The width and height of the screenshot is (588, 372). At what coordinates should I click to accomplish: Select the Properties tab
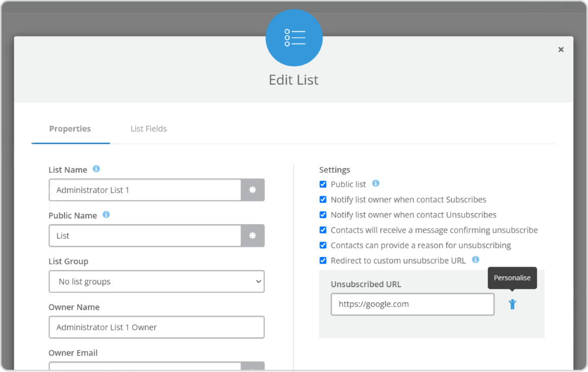[x=70, y=128]
